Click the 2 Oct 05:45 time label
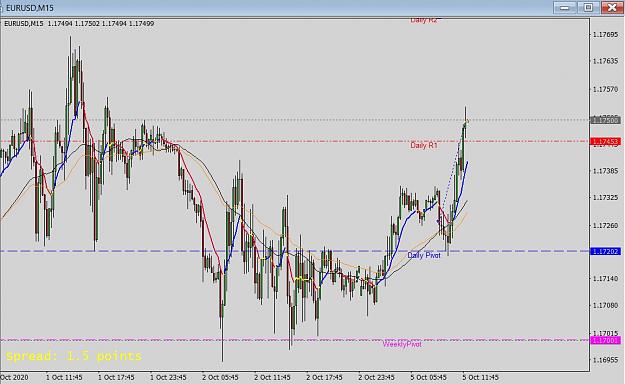 coord(220,377)
